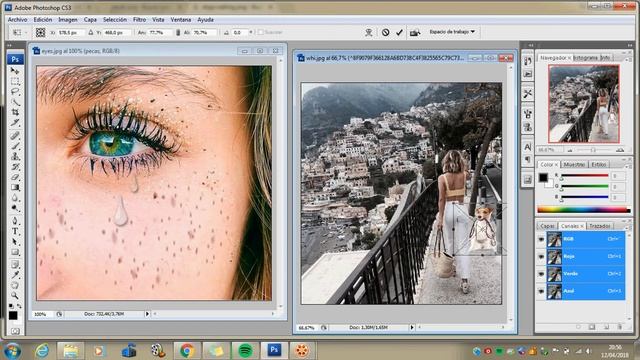Swap foreground and background colors

pos(19,306)
